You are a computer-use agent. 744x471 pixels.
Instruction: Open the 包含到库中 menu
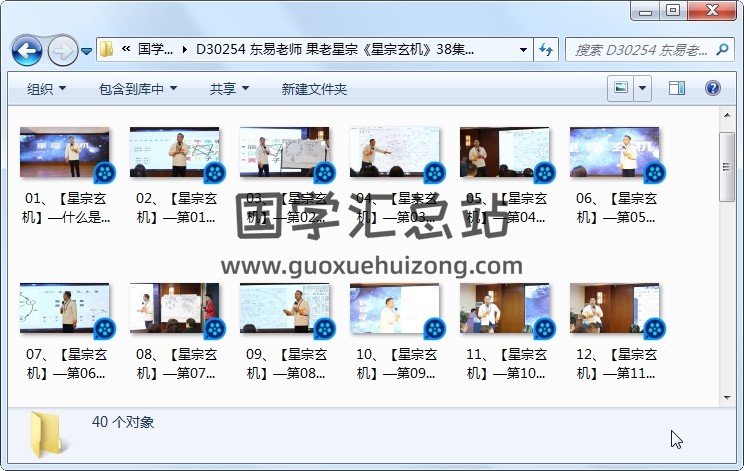coord(138,89)
